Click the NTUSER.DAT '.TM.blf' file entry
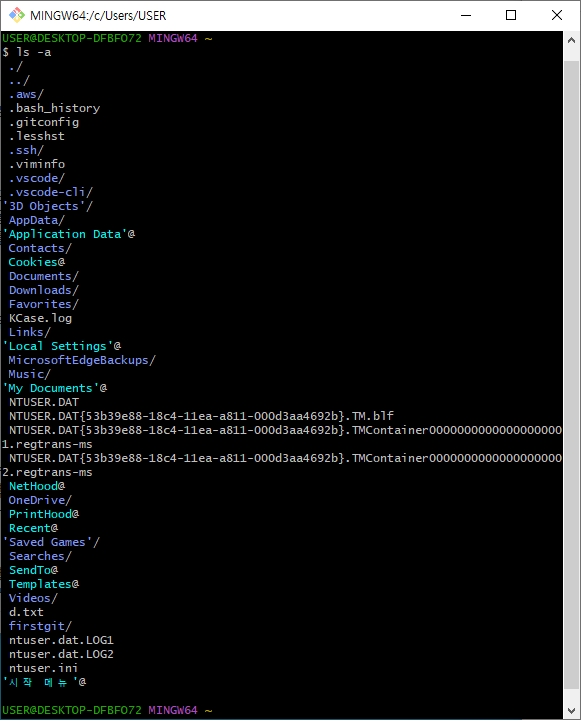Screen dimensions: 581x720 click(201, 416)
